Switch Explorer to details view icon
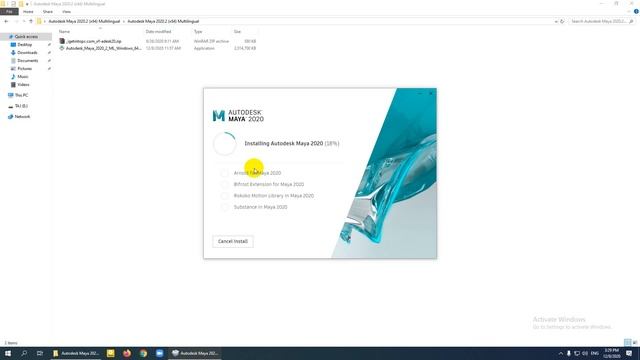 627,342
